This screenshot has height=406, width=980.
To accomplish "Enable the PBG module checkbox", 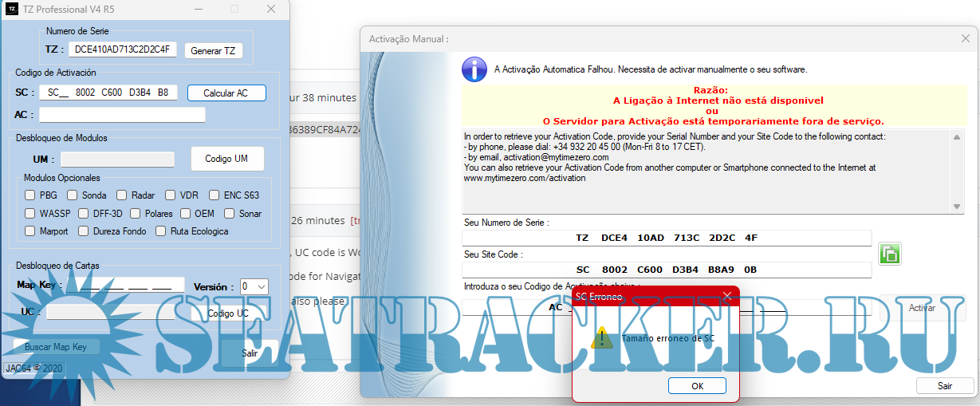I will 30,195.
